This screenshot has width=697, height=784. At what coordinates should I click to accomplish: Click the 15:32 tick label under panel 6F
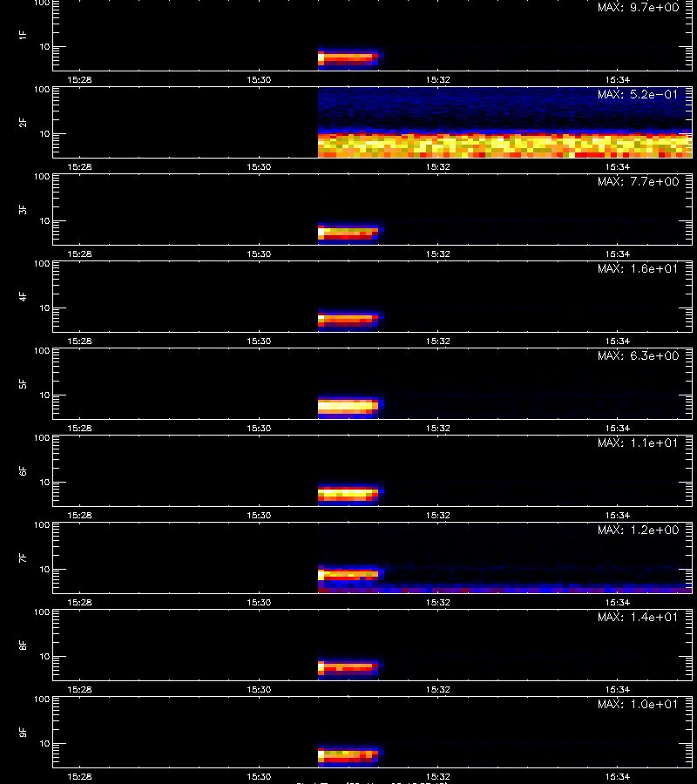(x=438, y=515)
